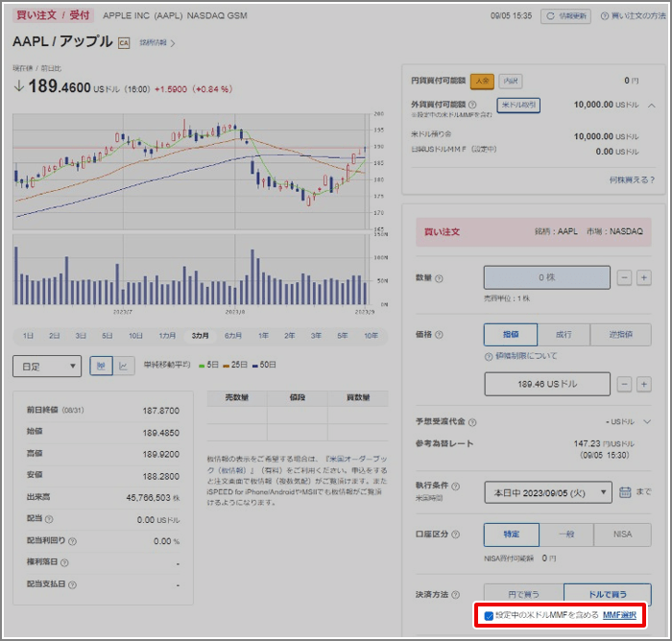Select 一般 account type

566,534
